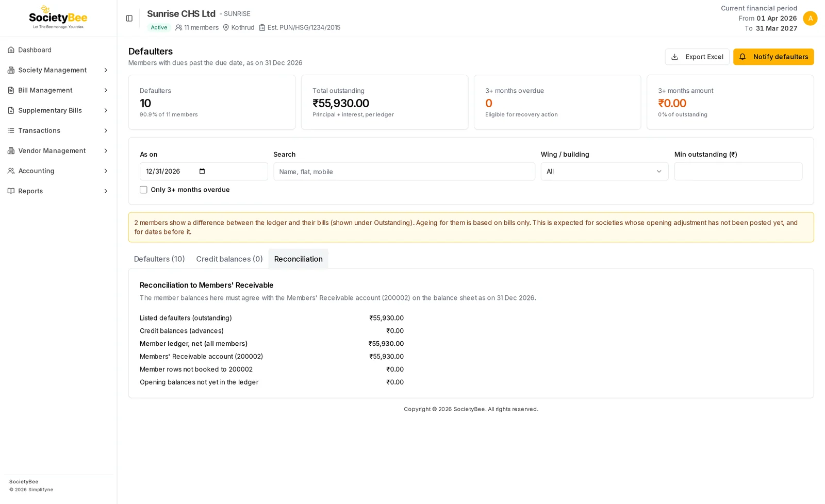
Task: Click the Notify defaulters button
Action: pos(773,57)
